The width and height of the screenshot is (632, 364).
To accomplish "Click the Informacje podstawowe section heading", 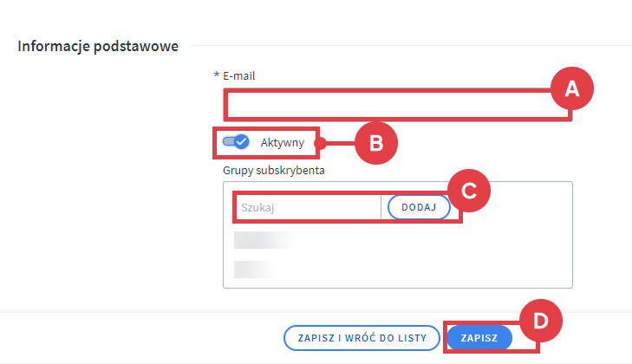I will [98, 46].
